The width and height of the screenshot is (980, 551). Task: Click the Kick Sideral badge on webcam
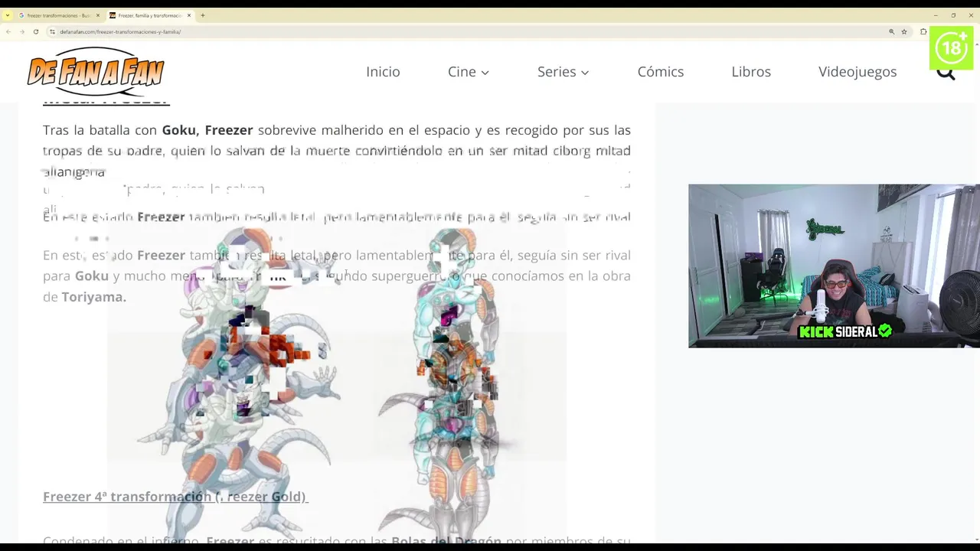[x=845, y=331]
